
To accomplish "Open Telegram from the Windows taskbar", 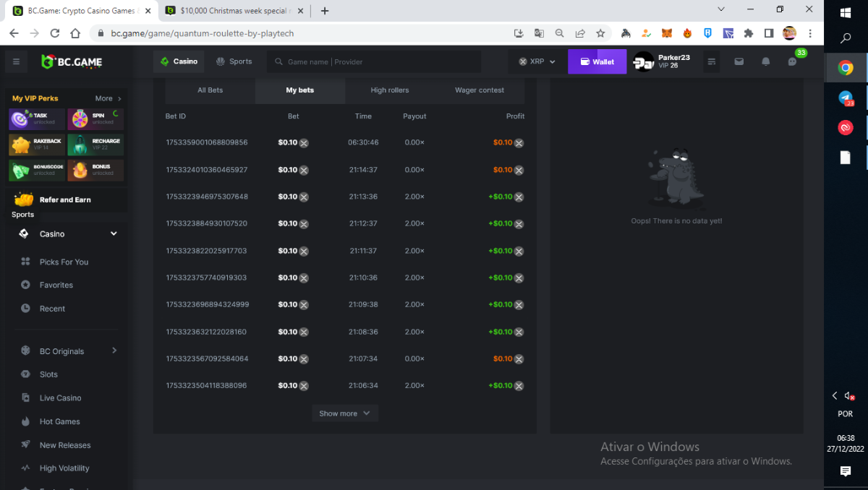I will (x=845, y=98).
